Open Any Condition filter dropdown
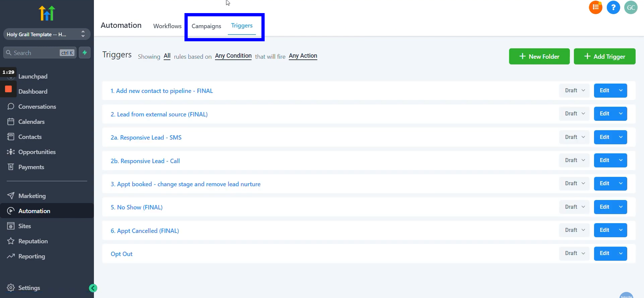This screenshot has width=644, height=298. 233,56
